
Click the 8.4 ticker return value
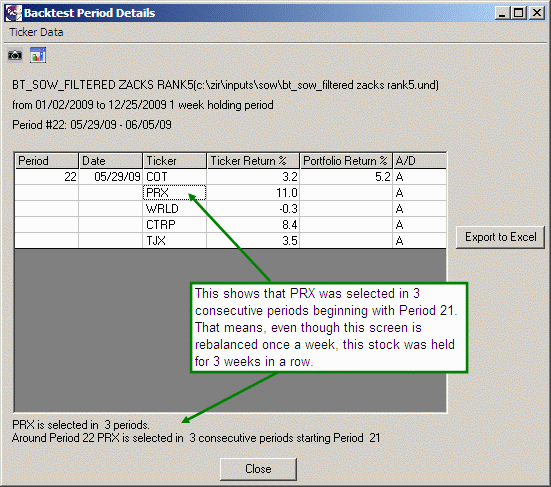253,225
